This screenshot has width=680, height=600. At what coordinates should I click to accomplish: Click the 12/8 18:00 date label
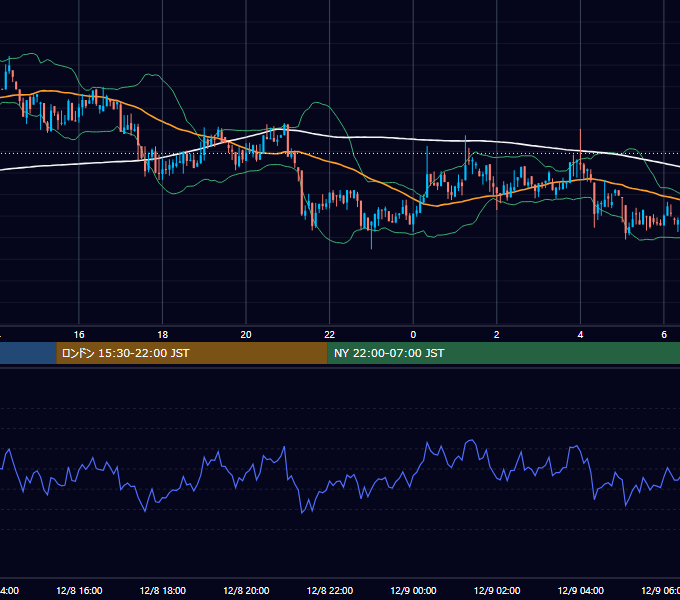[163, 590]
